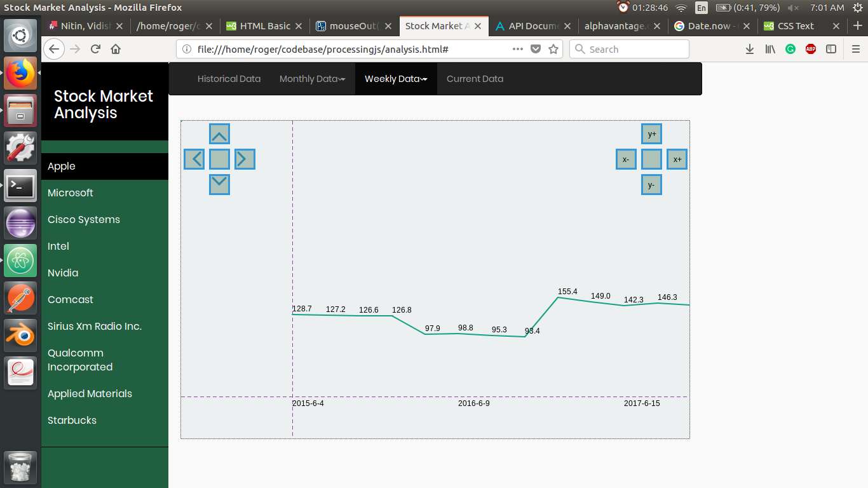Select Comcast in the sidebar
This screenshot has height=488, width=868.
(105, 300)
